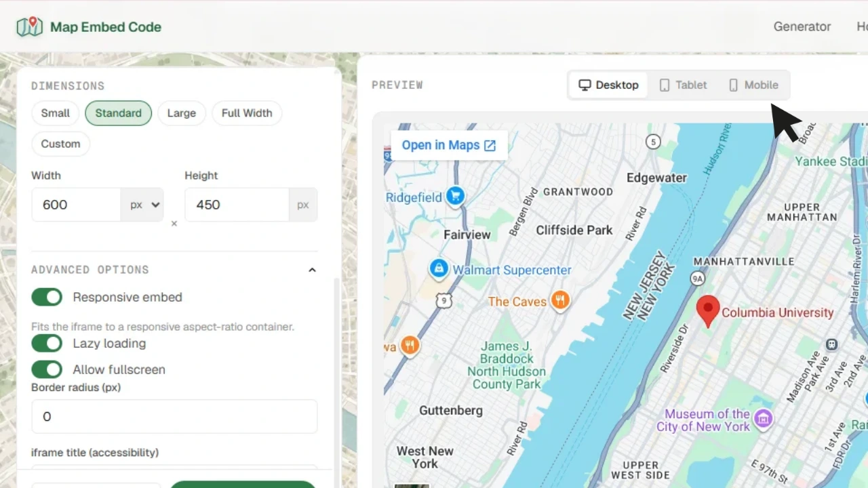Screen dimensions: 868x488
Task: Choose the Full Width preset
Action: 247,113
